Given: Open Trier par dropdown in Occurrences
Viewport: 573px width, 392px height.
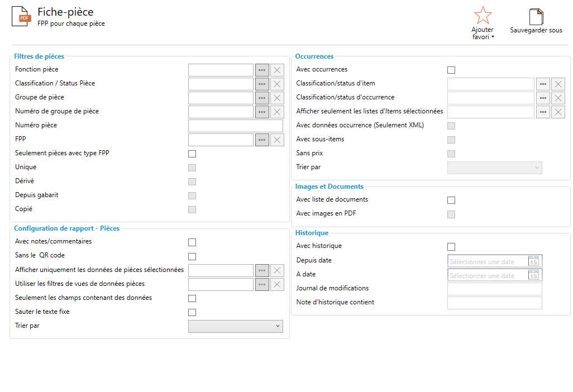Looking at the screenshot, I should click(495, 168).
